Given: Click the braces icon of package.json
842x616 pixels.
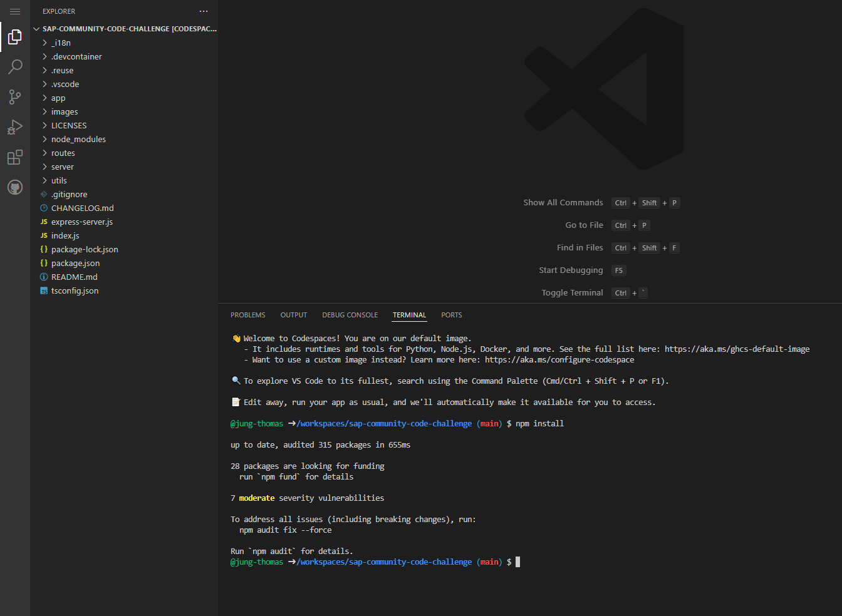Looking at the screenshot, I should (44, 263).
